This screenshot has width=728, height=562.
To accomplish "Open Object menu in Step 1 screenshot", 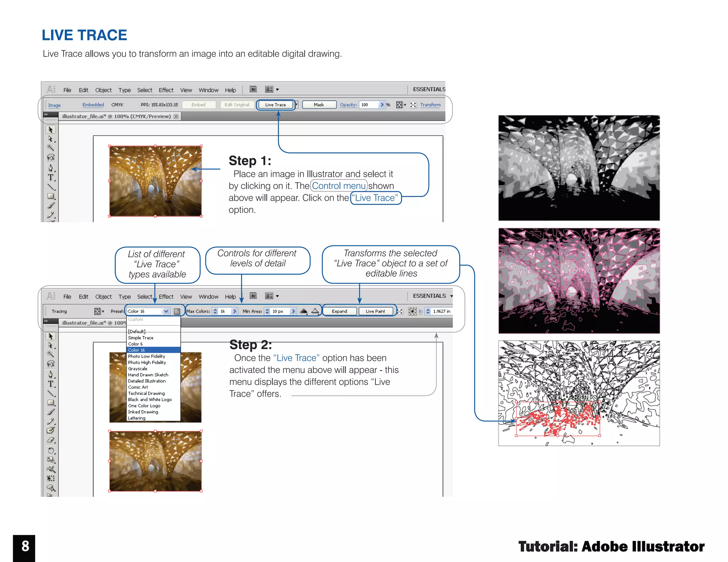I will point(103,90).
